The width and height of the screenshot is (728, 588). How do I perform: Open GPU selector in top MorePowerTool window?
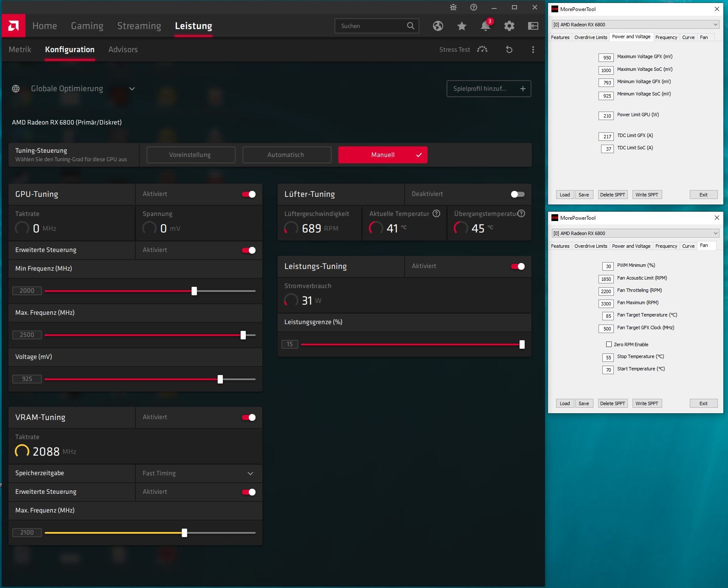[635, 25]
